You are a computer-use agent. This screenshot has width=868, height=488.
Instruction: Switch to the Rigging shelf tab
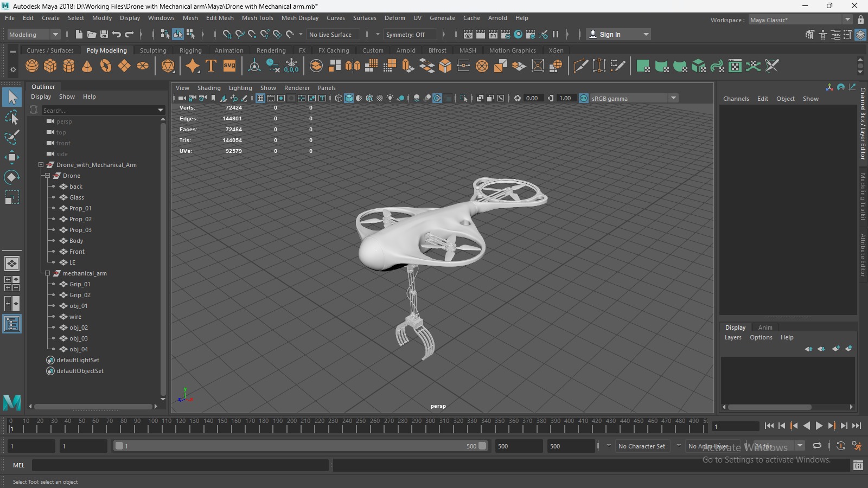(190, 50)
